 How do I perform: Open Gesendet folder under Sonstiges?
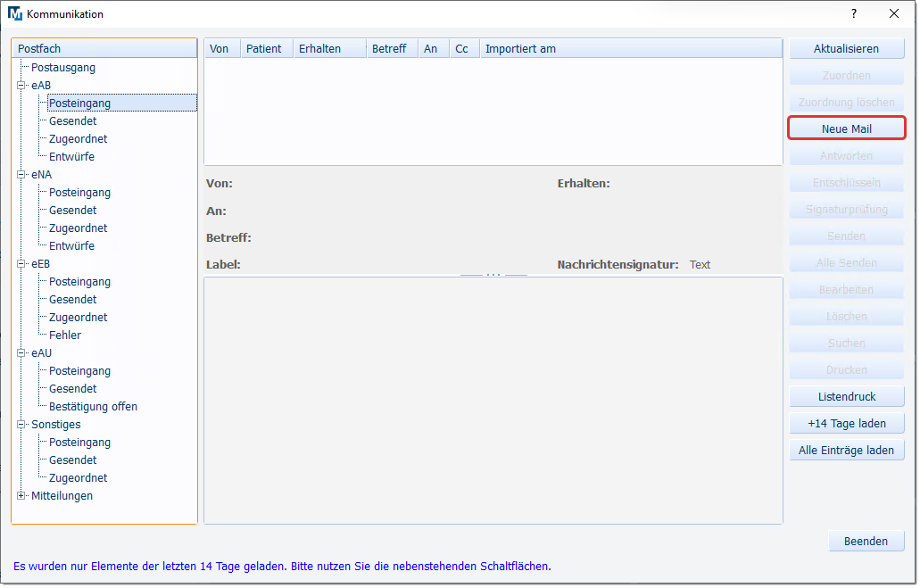(73, 460)
